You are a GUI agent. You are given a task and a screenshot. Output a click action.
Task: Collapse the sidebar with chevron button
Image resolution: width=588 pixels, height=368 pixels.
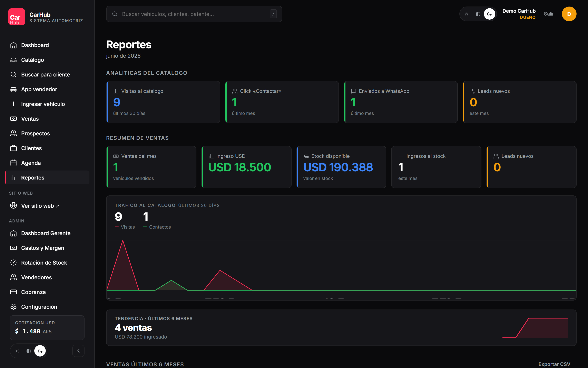coord(78,351)
